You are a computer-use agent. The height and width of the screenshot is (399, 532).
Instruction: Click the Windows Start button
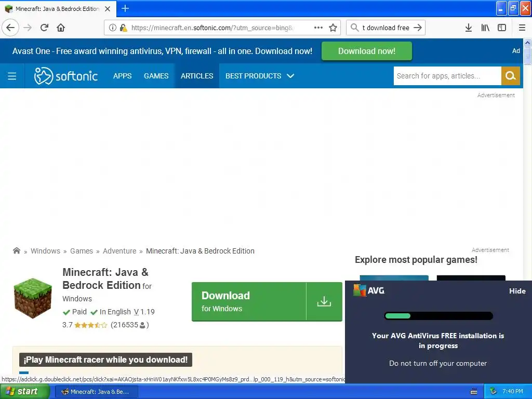pyautogui.click(x=25, y=392)
